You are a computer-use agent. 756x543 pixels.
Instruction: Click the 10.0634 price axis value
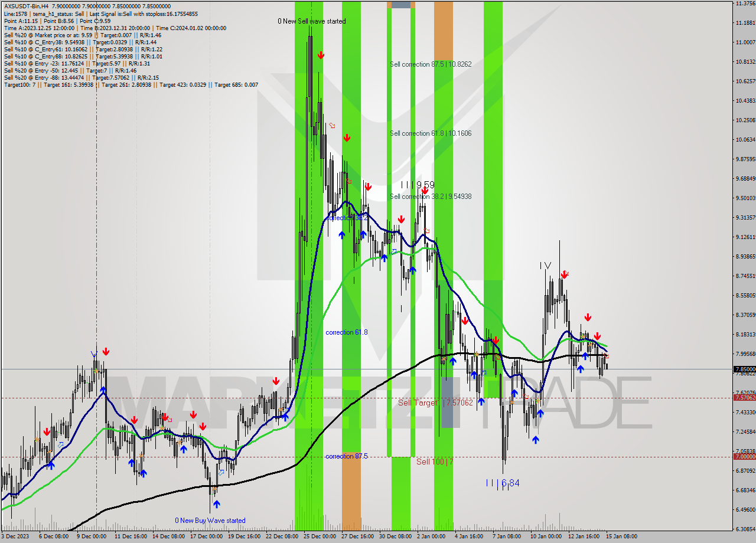click(x=745, y=139)
